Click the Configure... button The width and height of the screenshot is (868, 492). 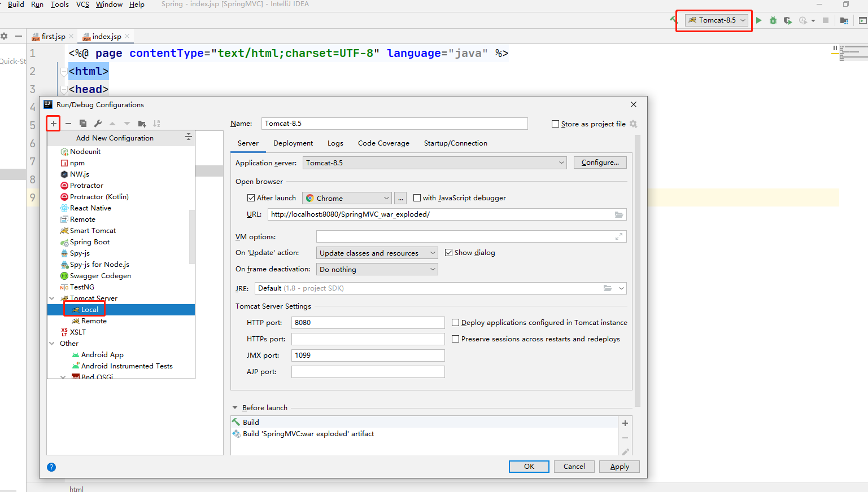[x=600, y=162]
